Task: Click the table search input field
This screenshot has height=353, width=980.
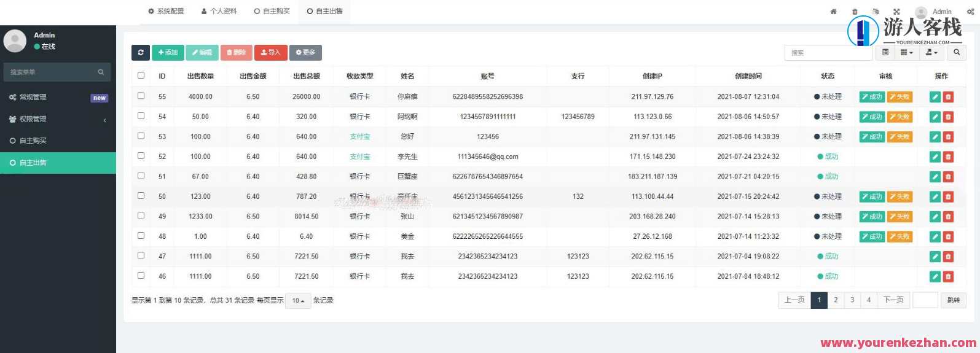Action: 828,53
